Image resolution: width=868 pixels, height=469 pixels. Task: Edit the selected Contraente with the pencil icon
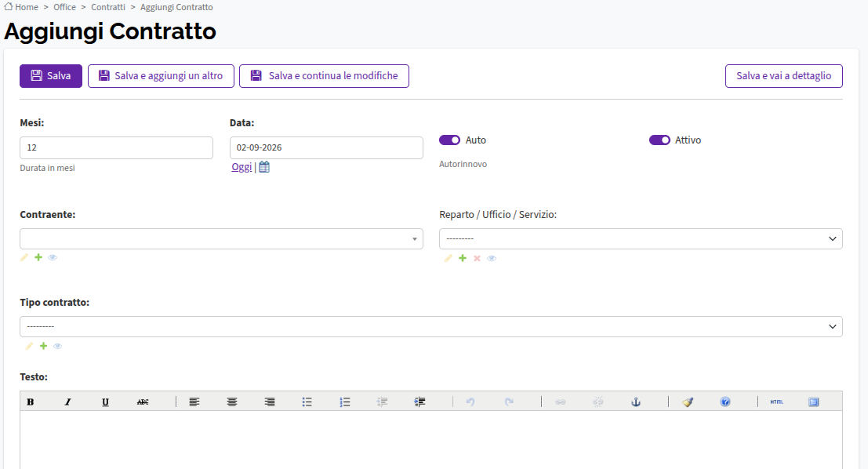point(24,257)
